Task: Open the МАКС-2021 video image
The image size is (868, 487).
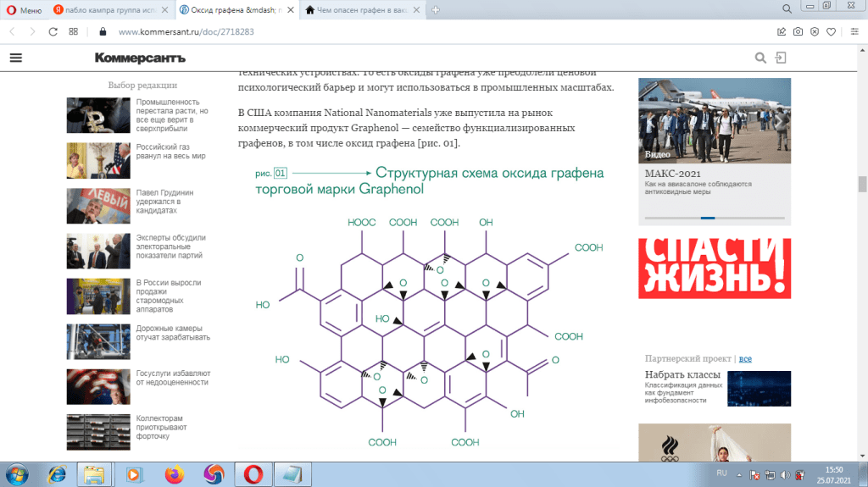Action: click(x=715, y=120)
